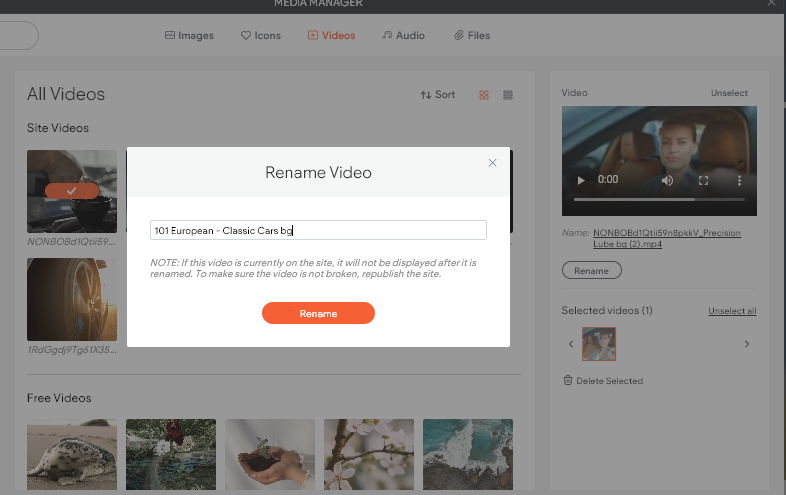Switch to list view layout
Viewport: 786px width, 495px height.
pyautogui.click(x=508, y=95)
